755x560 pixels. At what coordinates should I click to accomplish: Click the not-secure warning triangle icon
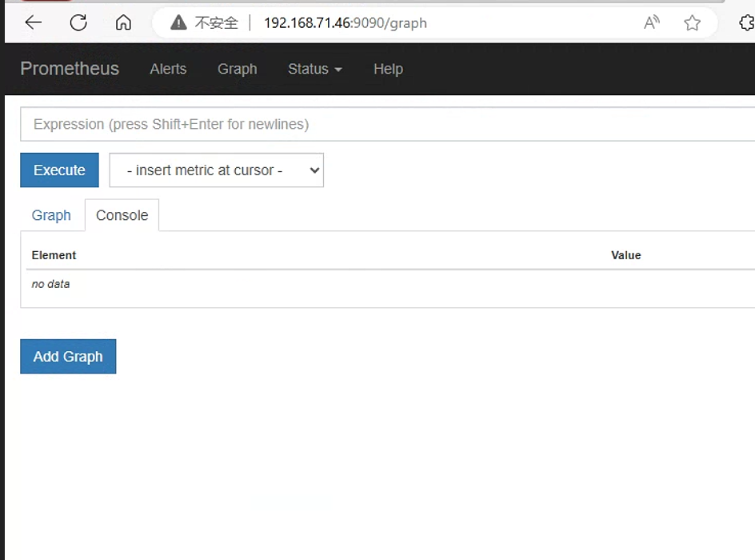[x=178, y=22]
